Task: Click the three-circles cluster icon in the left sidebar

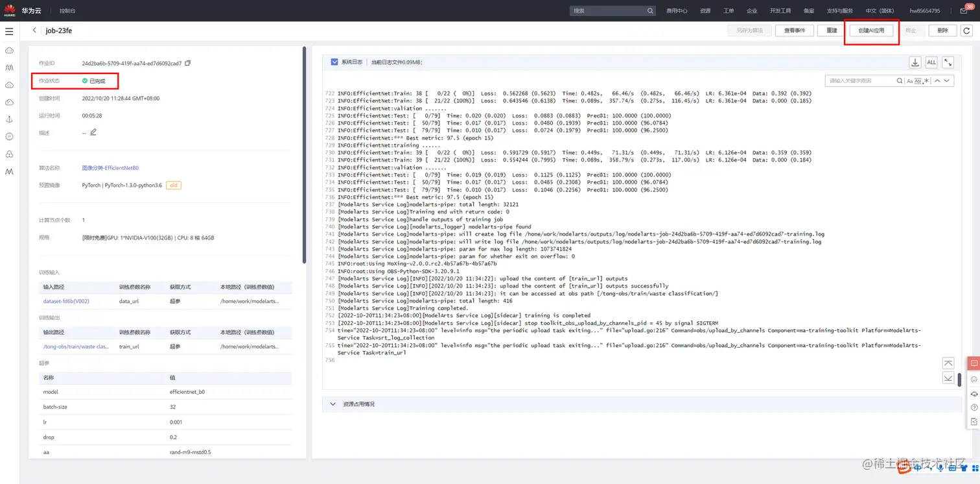Action: click(9, 154)
